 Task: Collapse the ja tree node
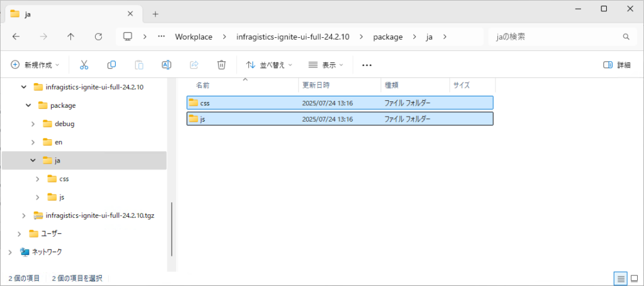tap(33, 161)
